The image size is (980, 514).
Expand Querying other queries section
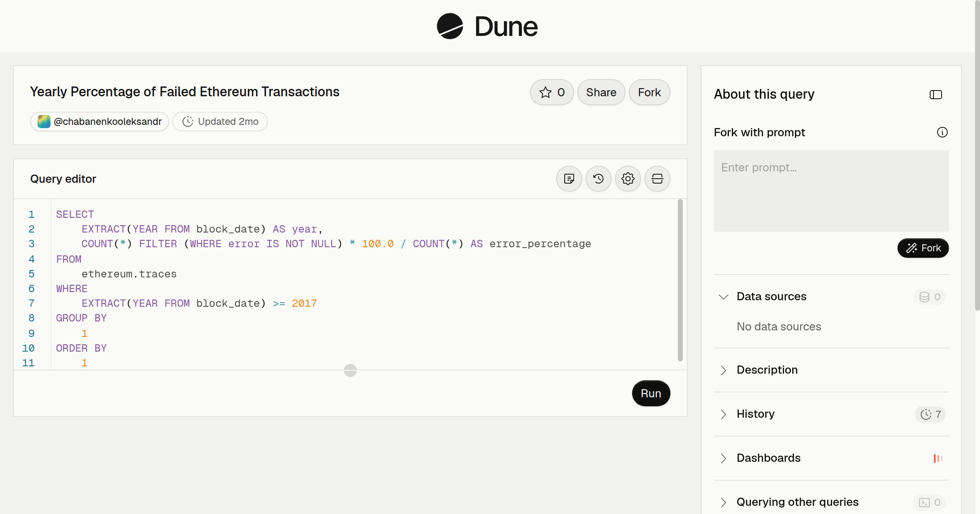723,502
